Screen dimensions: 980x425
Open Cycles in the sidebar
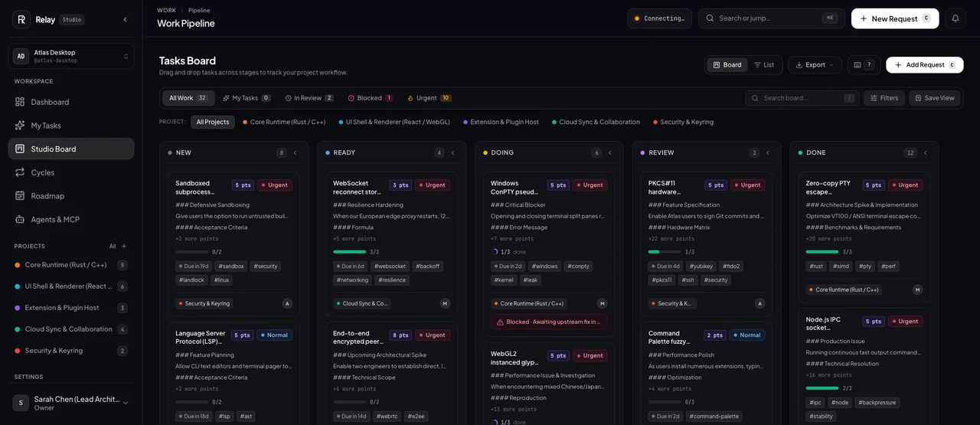(71, 172)
